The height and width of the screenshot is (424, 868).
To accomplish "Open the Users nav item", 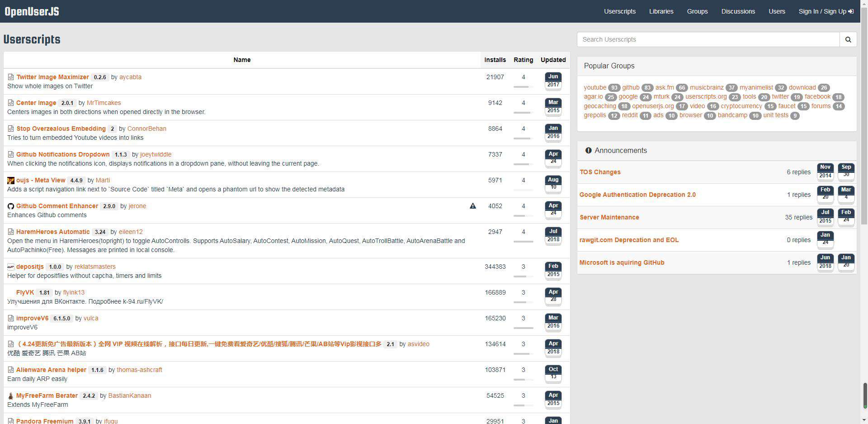I will (777, 11).
